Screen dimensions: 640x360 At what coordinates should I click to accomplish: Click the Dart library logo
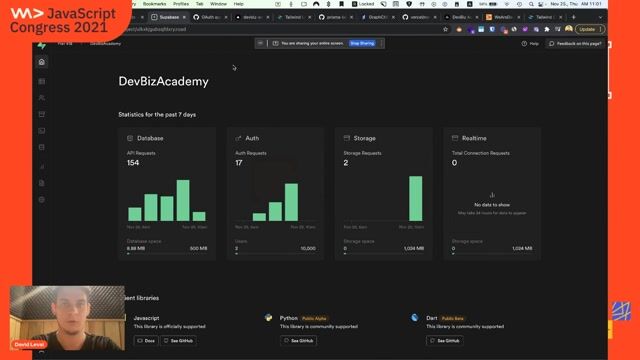[414, 318]
